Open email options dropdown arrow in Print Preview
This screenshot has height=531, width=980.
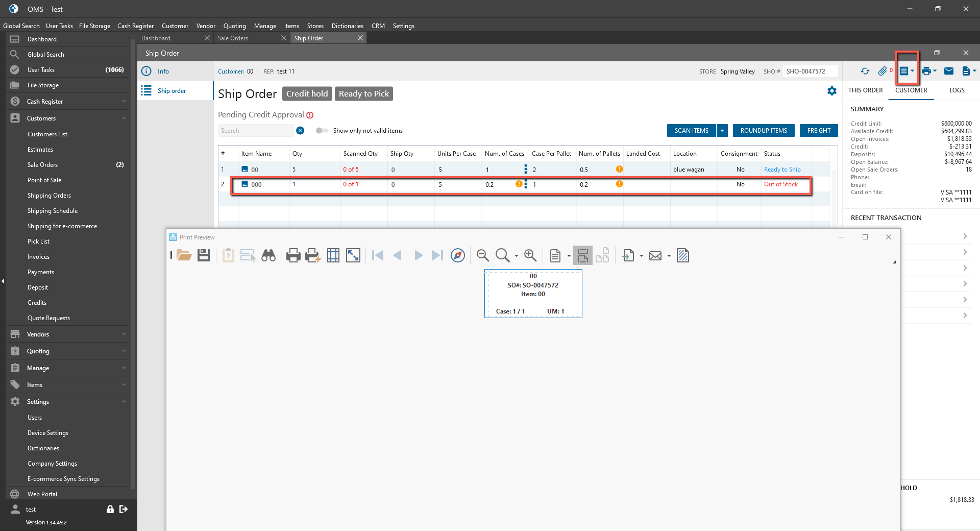(x=669, y=256)
